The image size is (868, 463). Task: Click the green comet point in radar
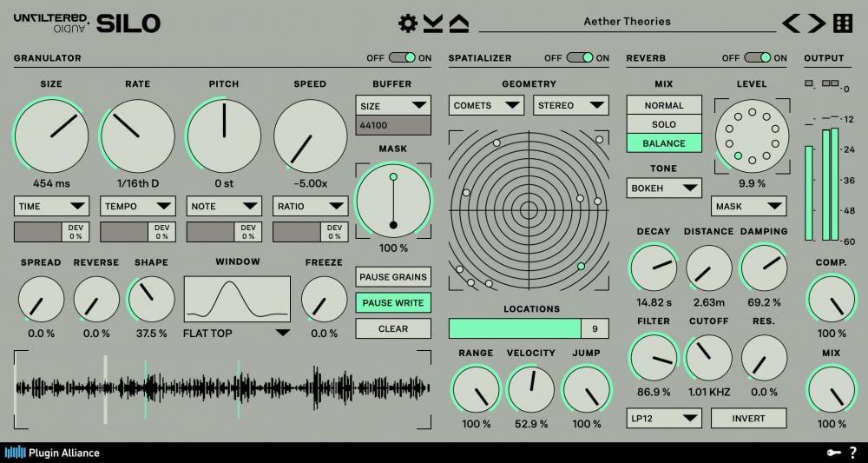pyautogui.click(x=581, y=267)
